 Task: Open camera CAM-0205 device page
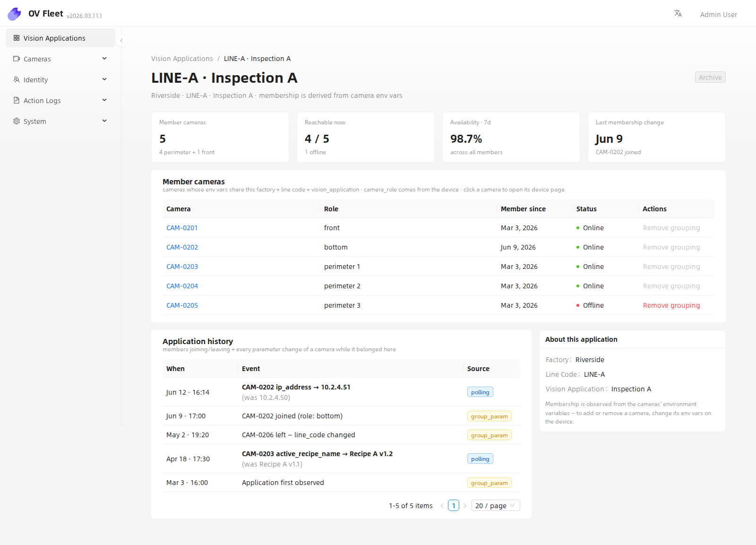182,305
